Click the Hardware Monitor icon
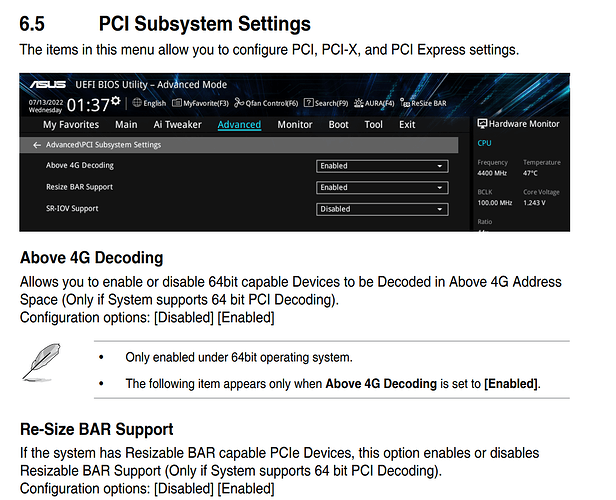 pos(482,124)
